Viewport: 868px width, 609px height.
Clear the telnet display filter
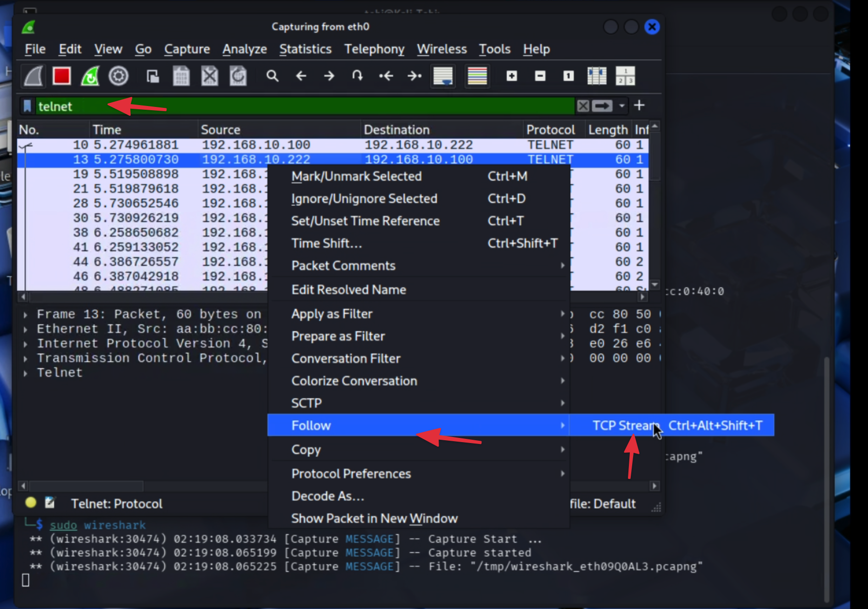pos(583,106)
